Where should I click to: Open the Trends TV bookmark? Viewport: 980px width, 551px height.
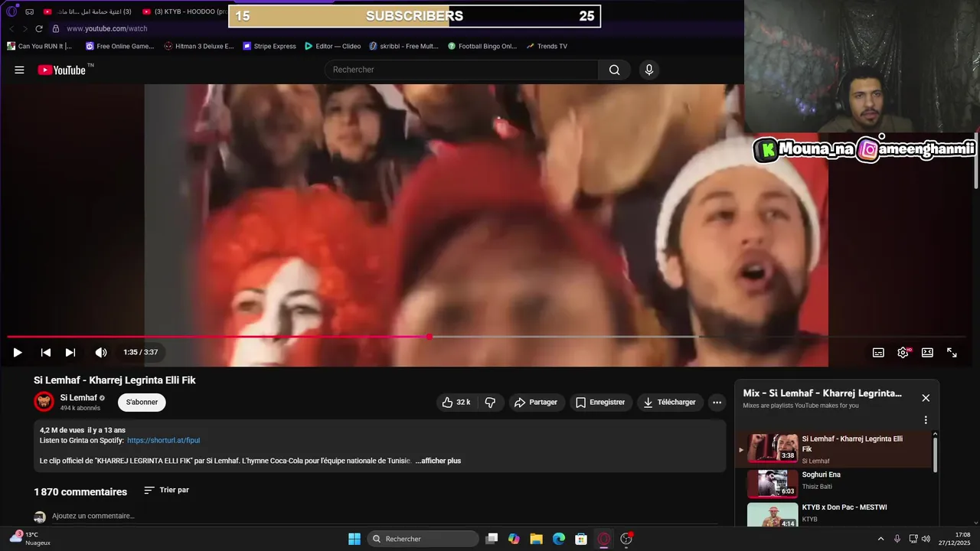(547, 46)
